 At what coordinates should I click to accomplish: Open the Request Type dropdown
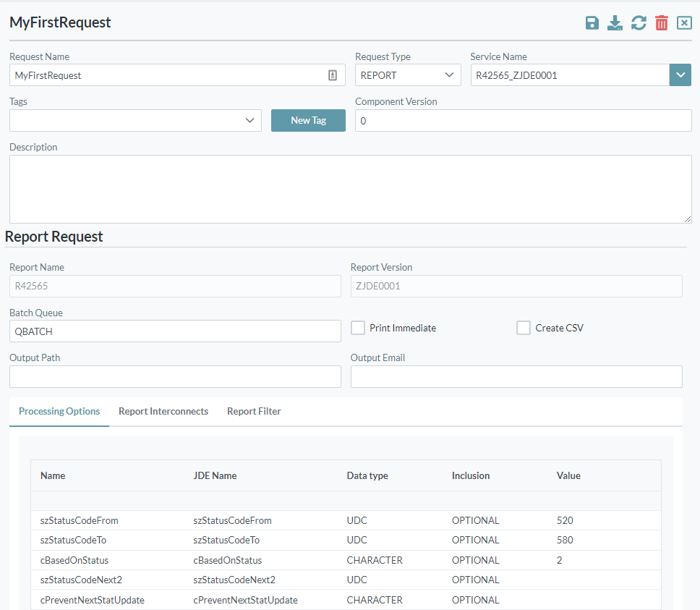click(407, 75)
